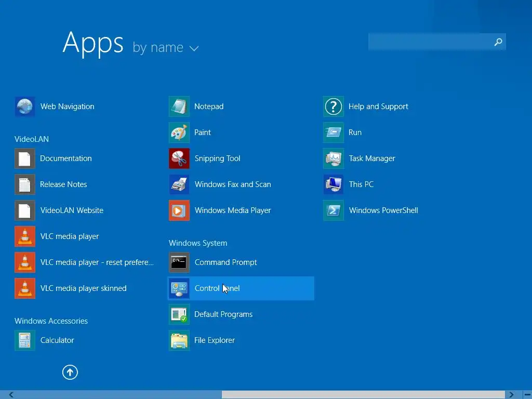Open the Default Programs icon
This screenshot has width=532, height=399.
[x=179, y=314]
